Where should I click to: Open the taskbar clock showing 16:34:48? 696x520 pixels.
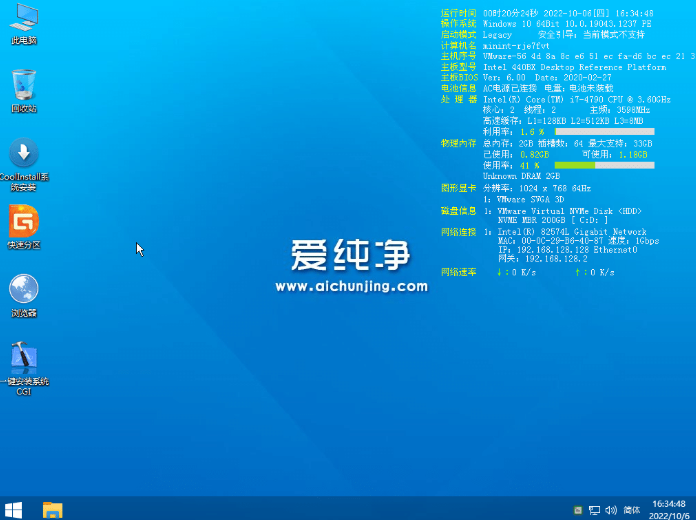click(669, 510)
